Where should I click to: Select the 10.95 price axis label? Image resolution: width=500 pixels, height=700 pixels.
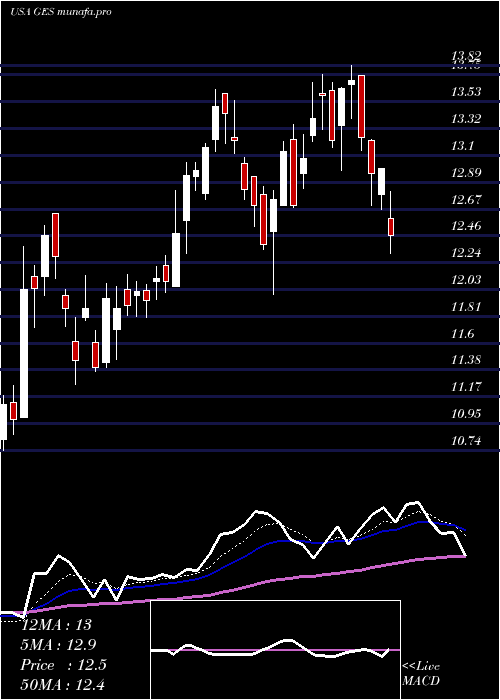pos(466,414)
